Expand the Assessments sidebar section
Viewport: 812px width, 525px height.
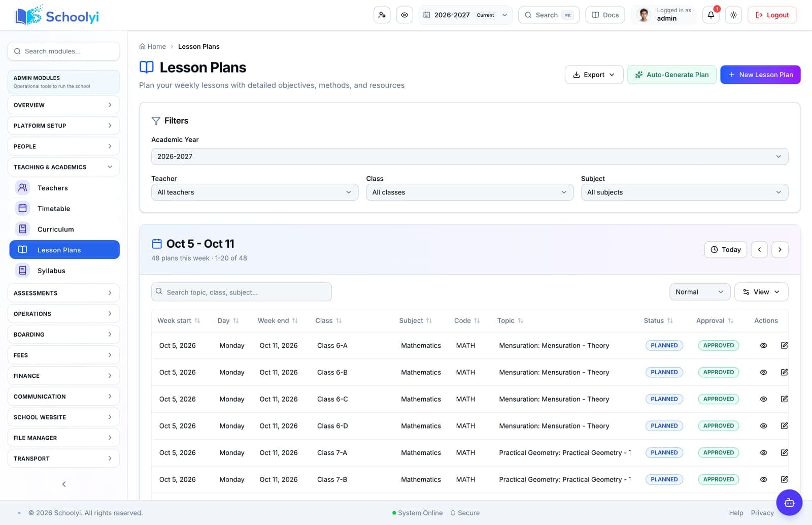tap(63, 293)
